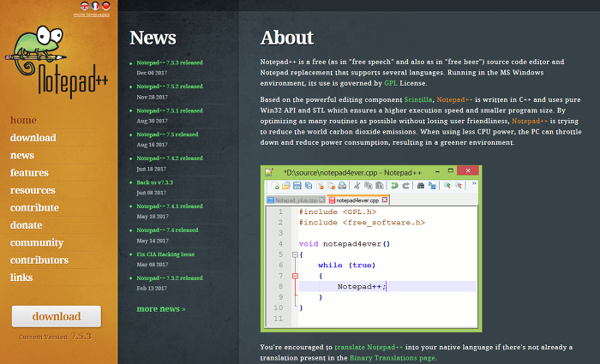The height and width of the screenshot is (364, 600).
Task: Open 'Notepad++ 7.4 released' news item
Action: coord(167,230)
